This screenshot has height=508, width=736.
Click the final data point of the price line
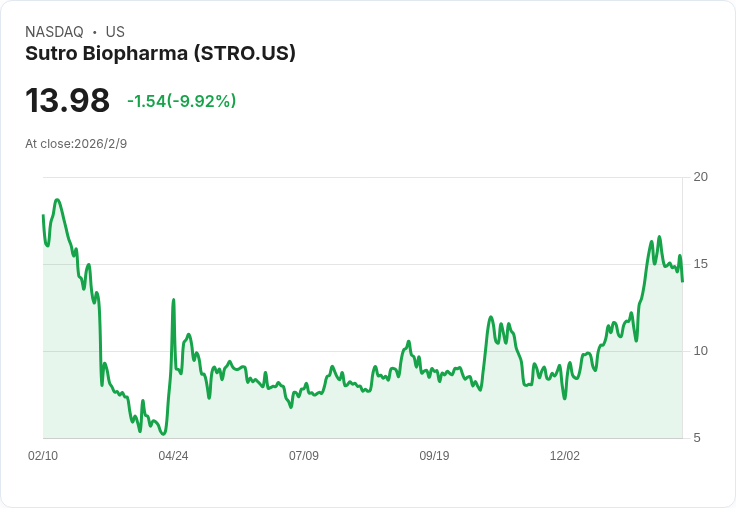682,281
